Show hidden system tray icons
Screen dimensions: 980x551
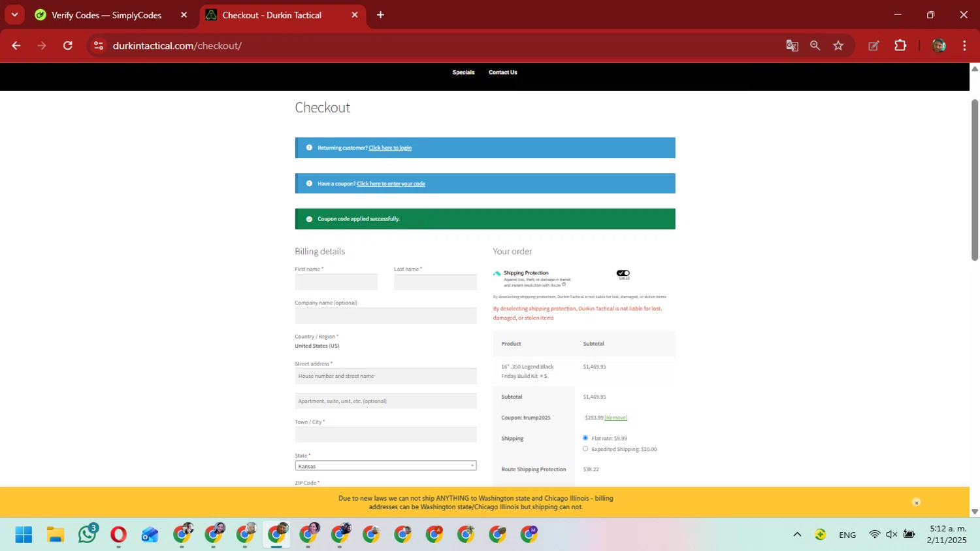(x=797, y=535)
